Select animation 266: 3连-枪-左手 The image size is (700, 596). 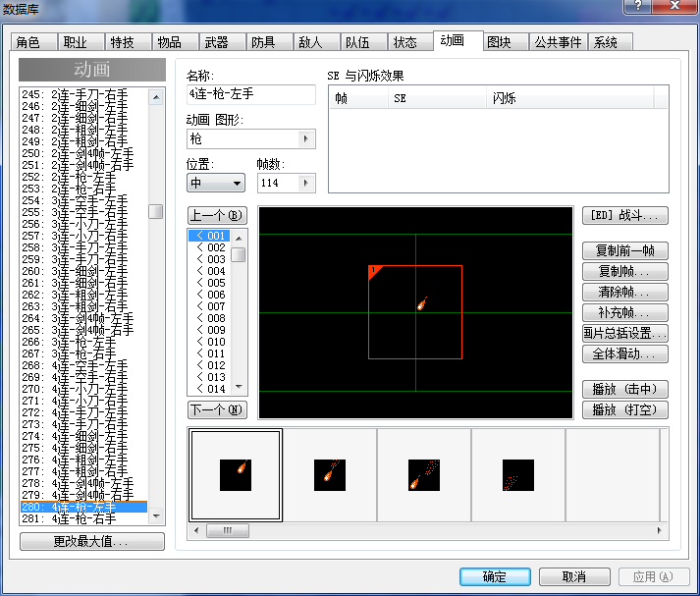tap(83, 342)
